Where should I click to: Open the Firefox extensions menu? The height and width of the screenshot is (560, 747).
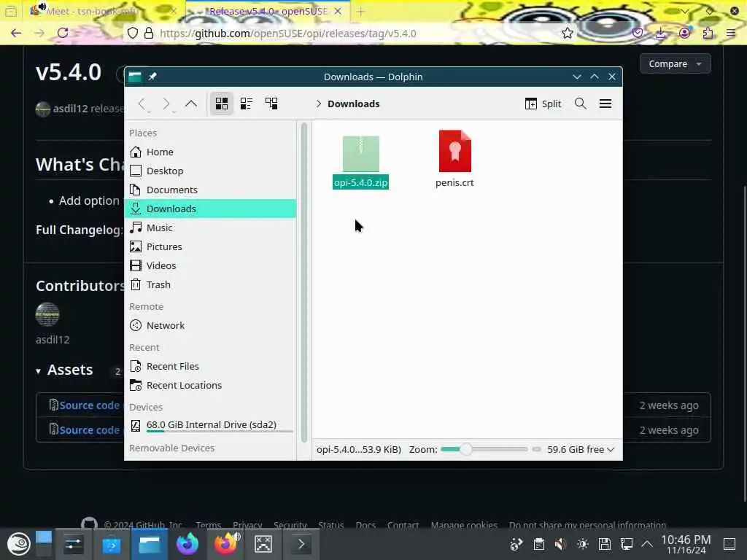(x=708, y=33)
